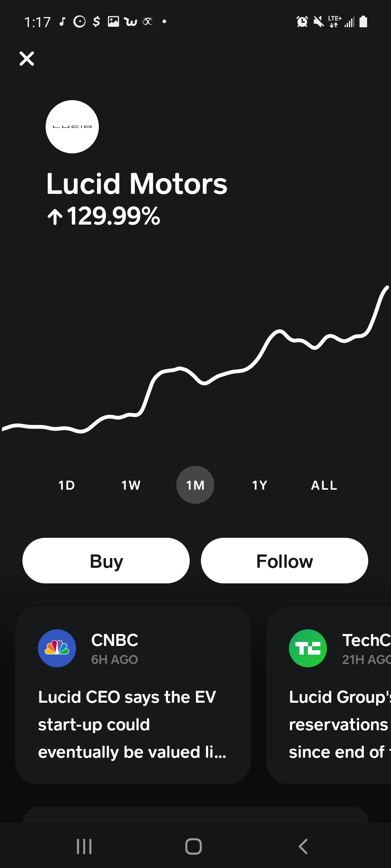Tap the muted sound status icon
Viewport: 391px width, 868px height.
[319, 22]
